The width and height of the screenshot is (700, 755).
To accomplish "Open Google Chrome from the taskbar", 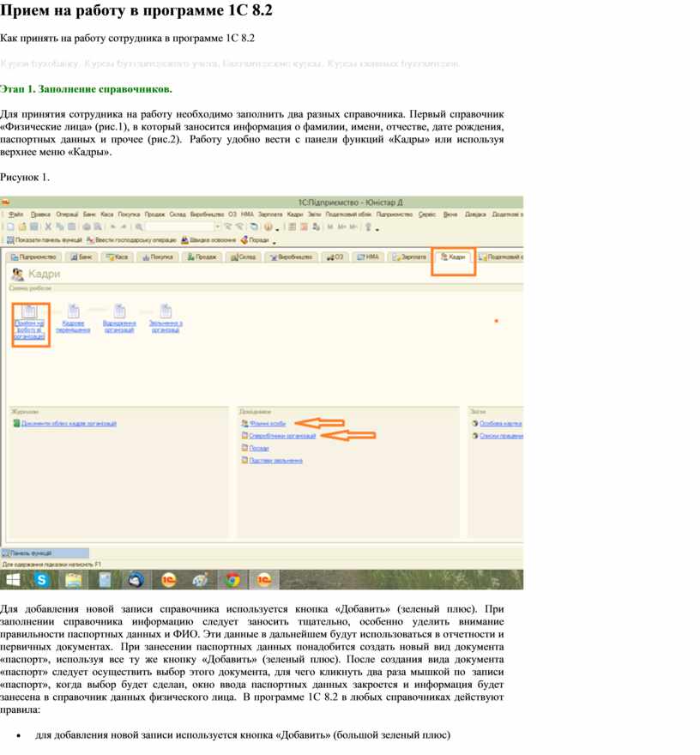I will (x=232, y=580).
